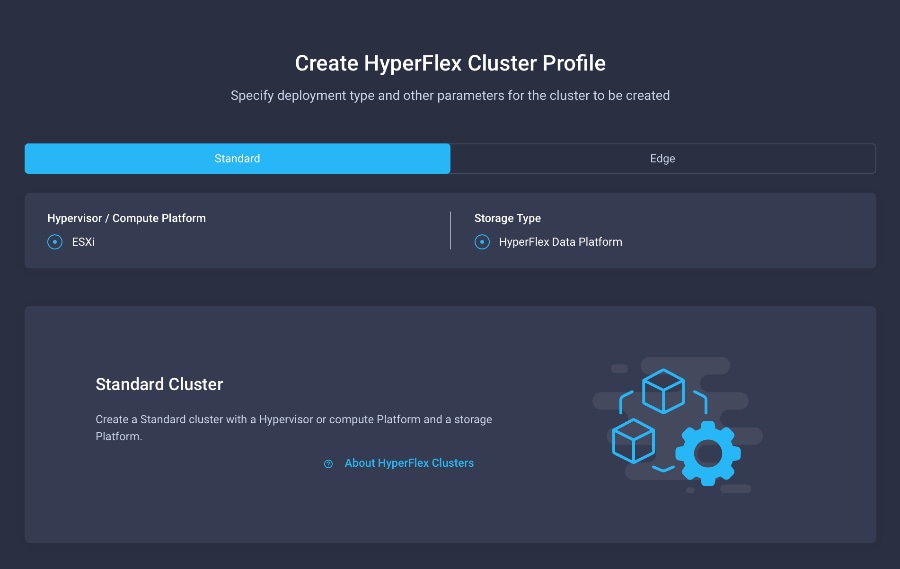
Task: Select the Standard deployment tab
Action: click(237, 158)
